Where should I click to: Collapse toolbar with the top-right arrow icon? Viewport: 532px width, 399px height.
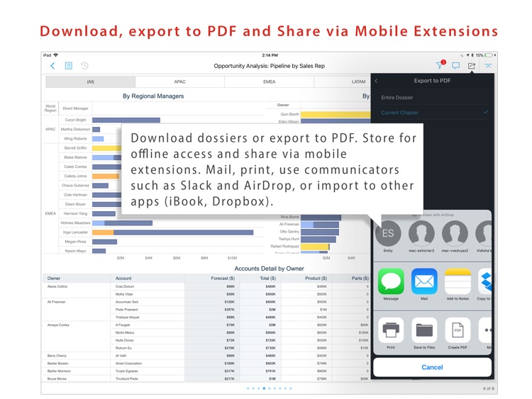point(488,66)
